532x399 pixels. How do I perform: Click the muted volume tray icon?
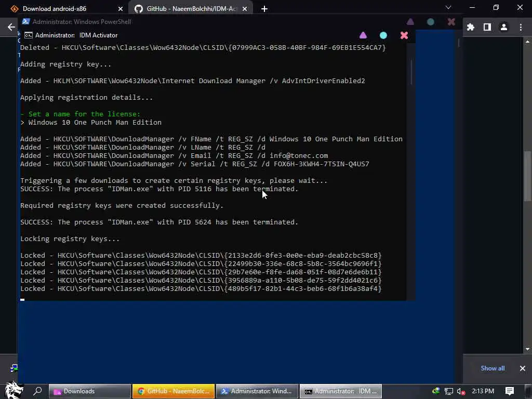coord(461,391)
